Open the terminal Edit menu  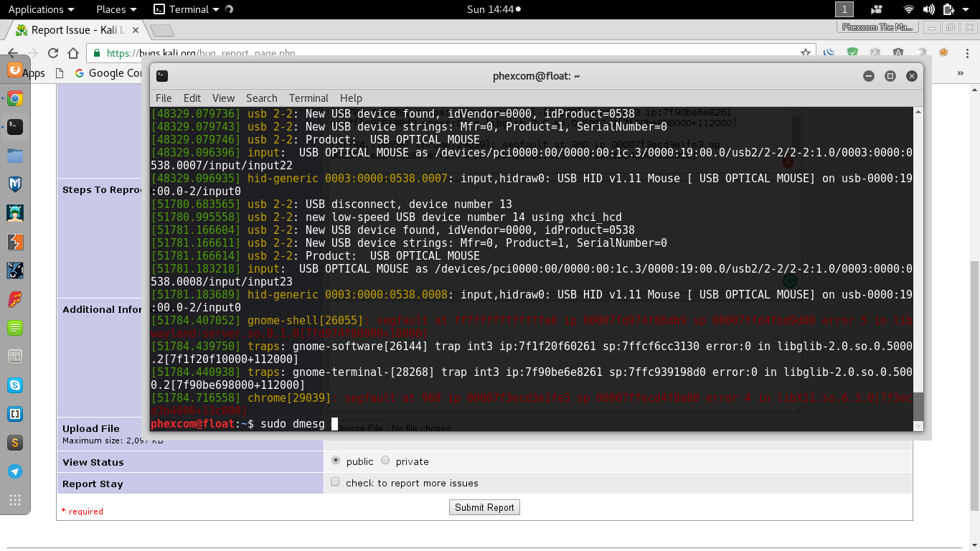(x=192, y=98)
